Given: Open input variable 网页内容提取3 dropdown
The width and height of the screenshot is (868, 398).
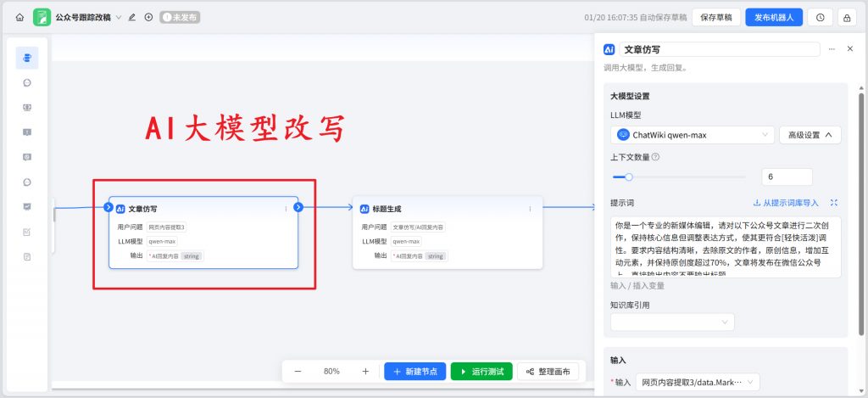Looking at the screenshot, I should [698, 382].
